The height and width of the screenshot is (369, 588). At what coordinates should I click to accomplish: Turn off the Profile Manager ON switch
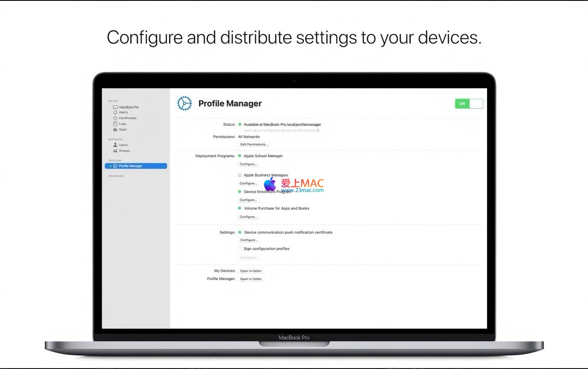[x=469, y=104]
